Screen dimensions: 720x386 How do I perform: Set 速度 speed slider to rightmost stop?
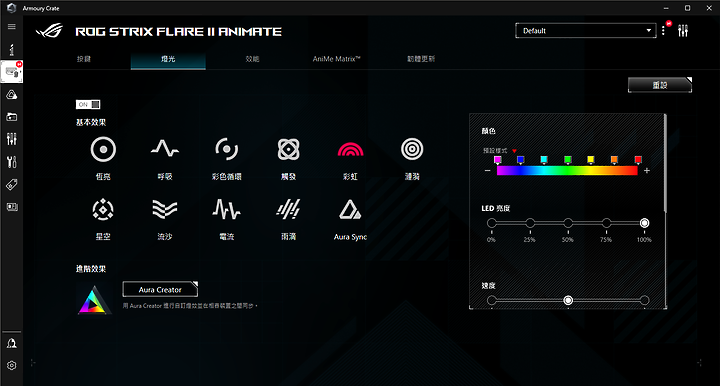pos(645,300)
